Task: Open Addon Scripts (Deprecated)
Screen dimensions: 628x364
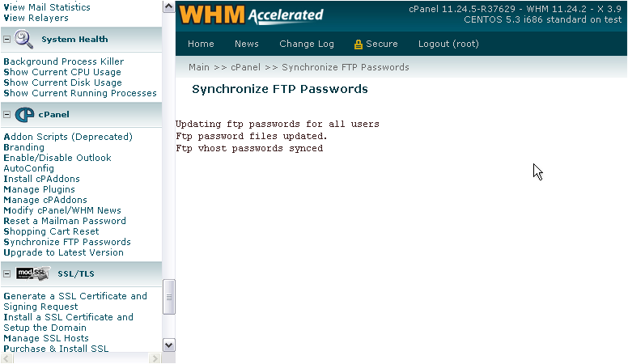Action: pos(68,137)
